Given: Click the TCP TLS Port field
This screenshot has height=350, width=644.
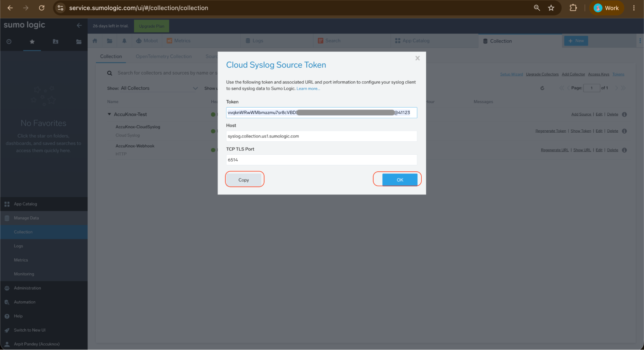Looking at the screenshot, I should point(322,160).
